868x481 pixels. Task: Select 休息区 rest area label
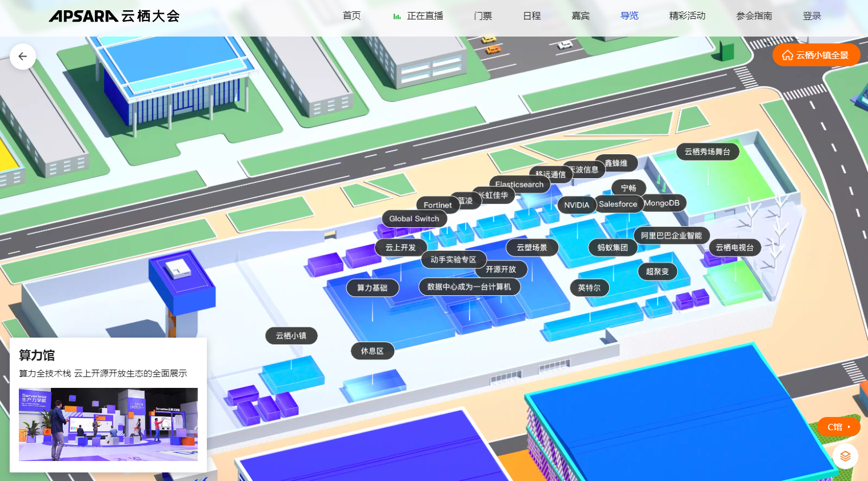pyautogui.click(x=373, y=351)
